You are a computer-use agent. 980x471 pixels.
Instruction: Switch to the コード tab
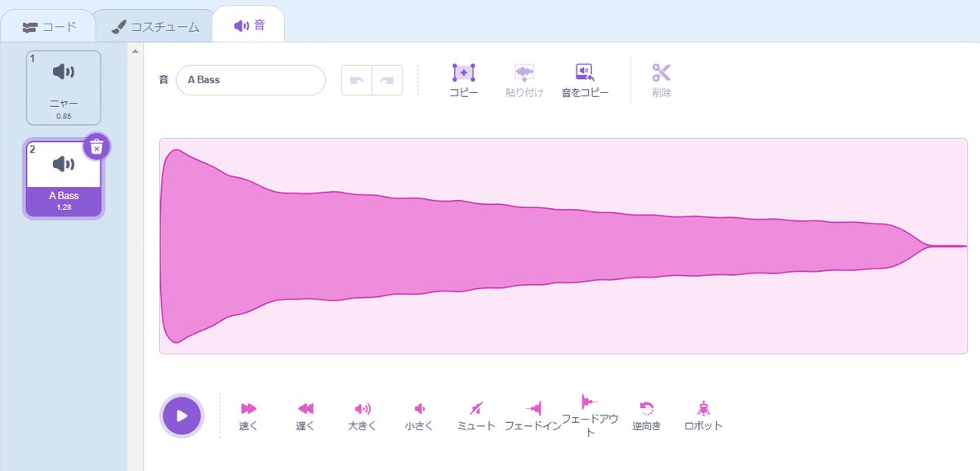[49, 25]
